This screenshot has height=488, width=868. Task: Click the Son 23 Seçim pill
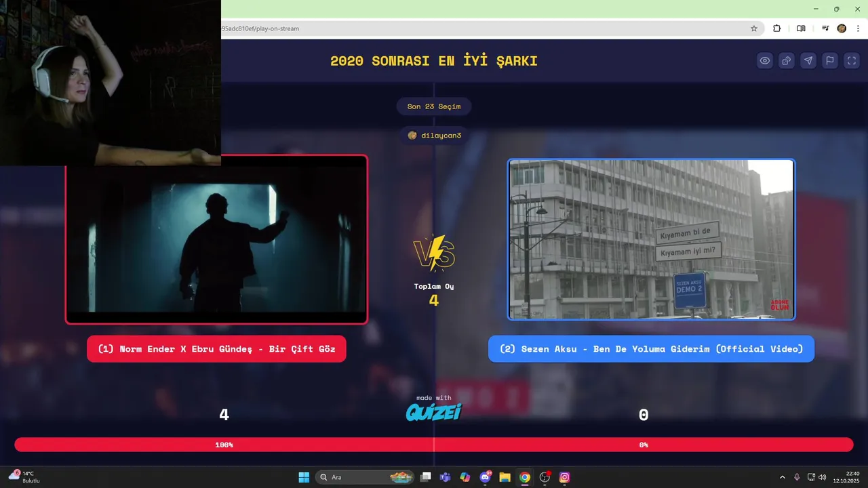tap(434, 106)
